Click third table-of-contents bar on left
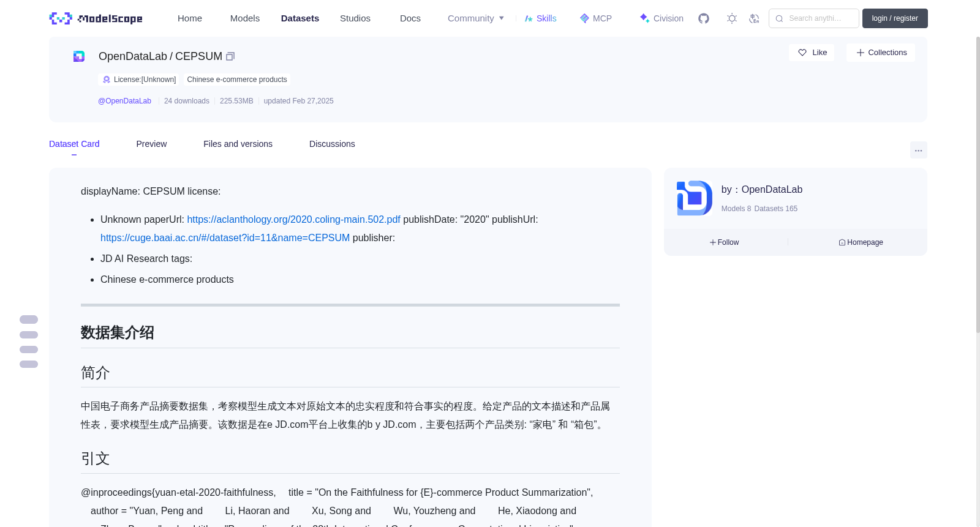Image resolution: width=980 pixels, height=527 pixels. tap(29, 349)
